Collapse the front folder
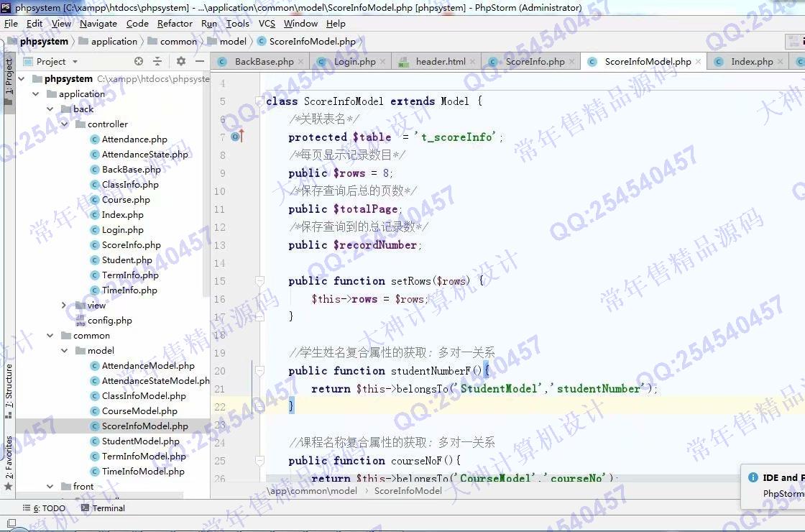 50,486
